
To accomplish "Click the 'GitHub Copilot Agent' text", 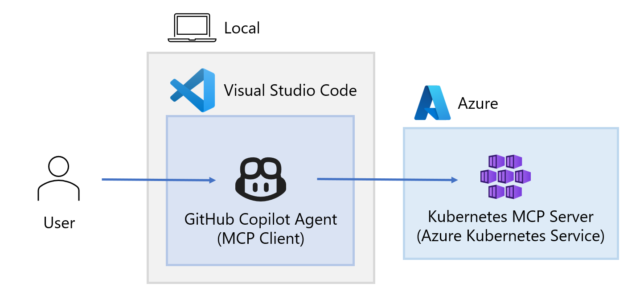I will (261, 220).
